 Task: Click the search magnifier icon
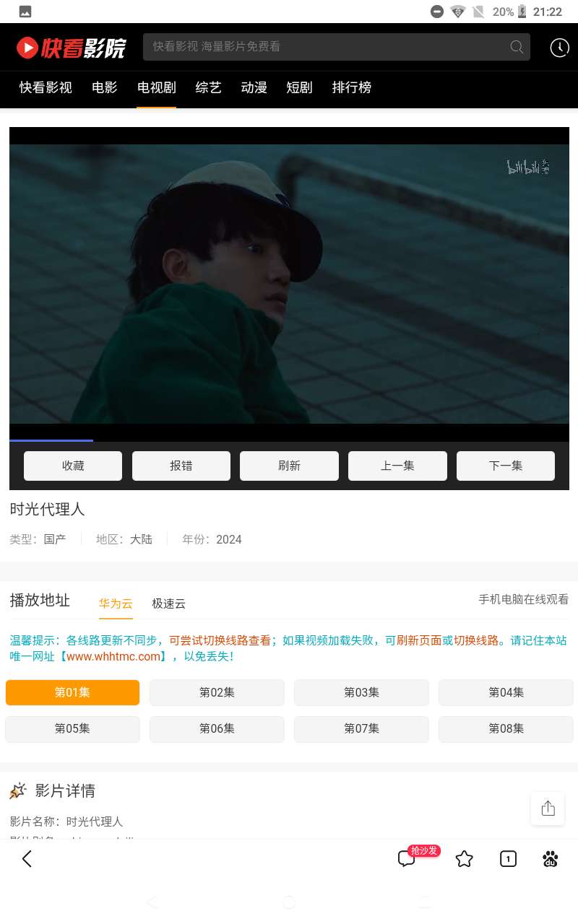[x=517, y=47]
